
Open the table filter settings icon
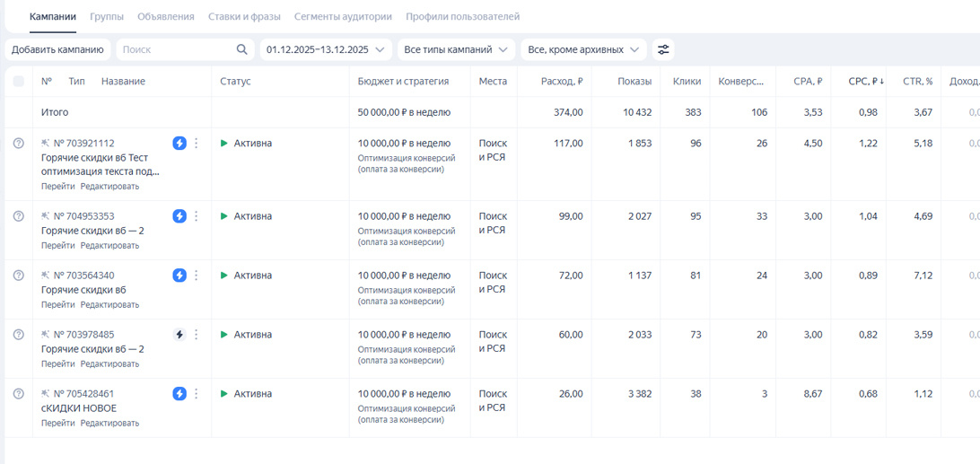tap(663, 49)
